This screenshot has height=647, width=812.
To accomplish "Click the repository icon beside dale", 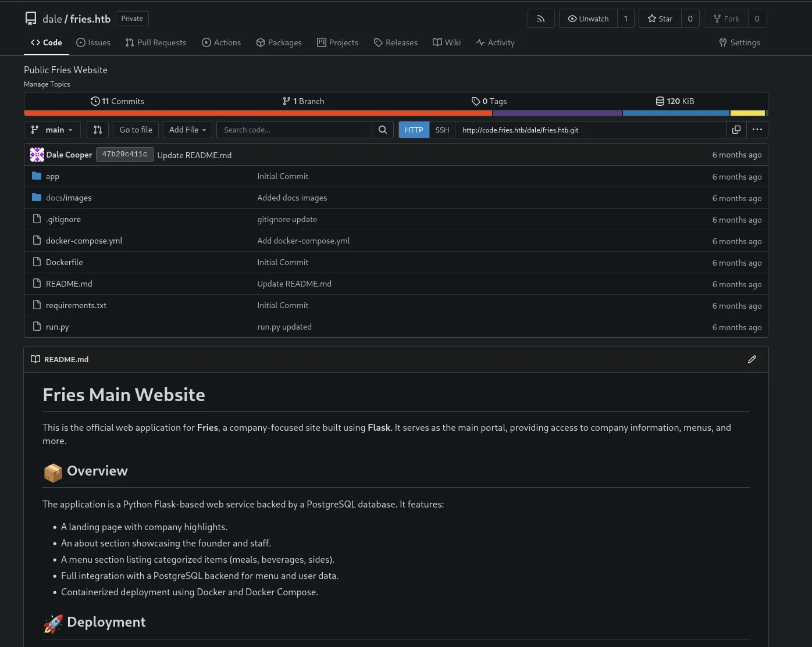I will tap(31, 19).
